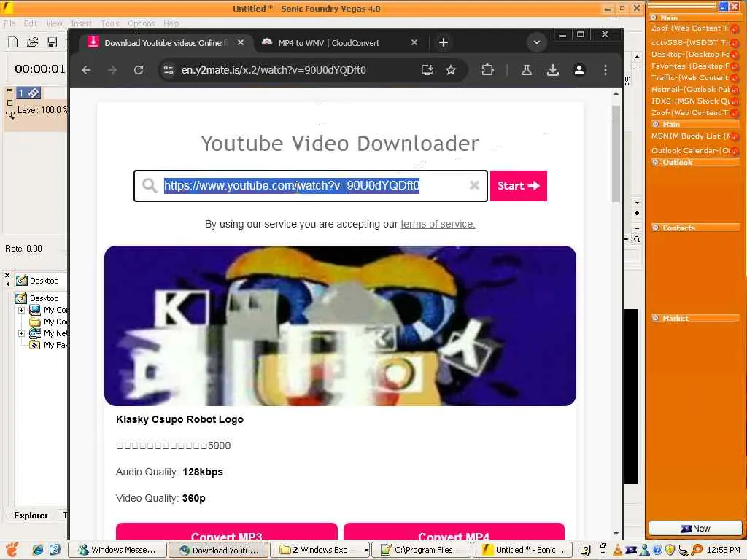Click the compositing mode icon in Vegas track header

point(10,114)
